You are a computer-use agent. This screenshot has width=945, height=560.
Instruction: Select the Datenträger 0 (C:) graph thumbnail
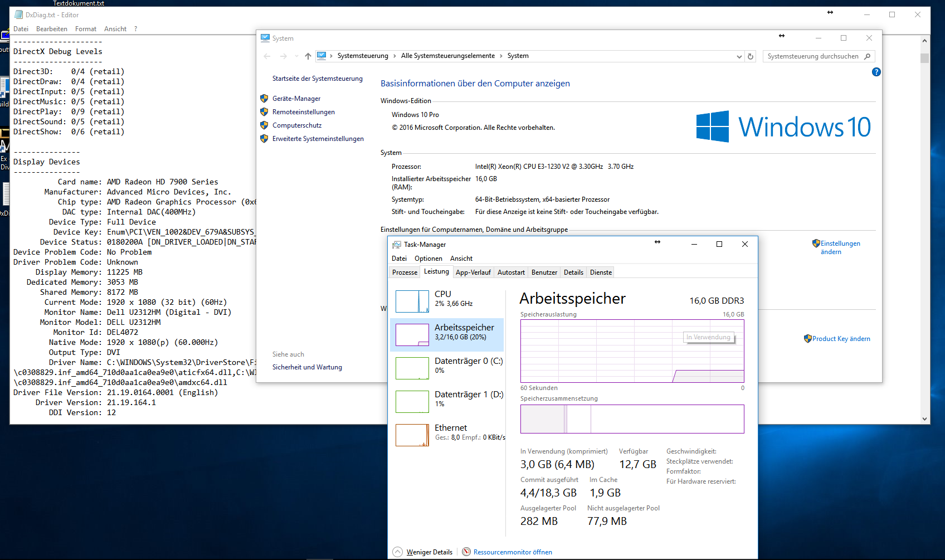tap(412, 368)
